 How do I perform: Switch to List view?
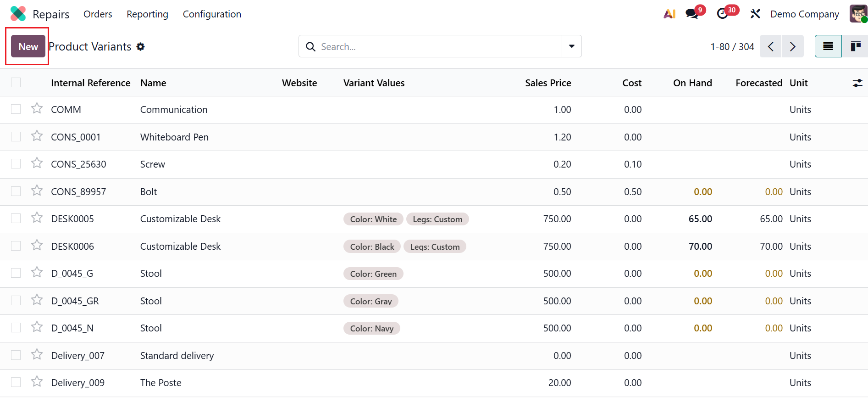click(828, 46)
